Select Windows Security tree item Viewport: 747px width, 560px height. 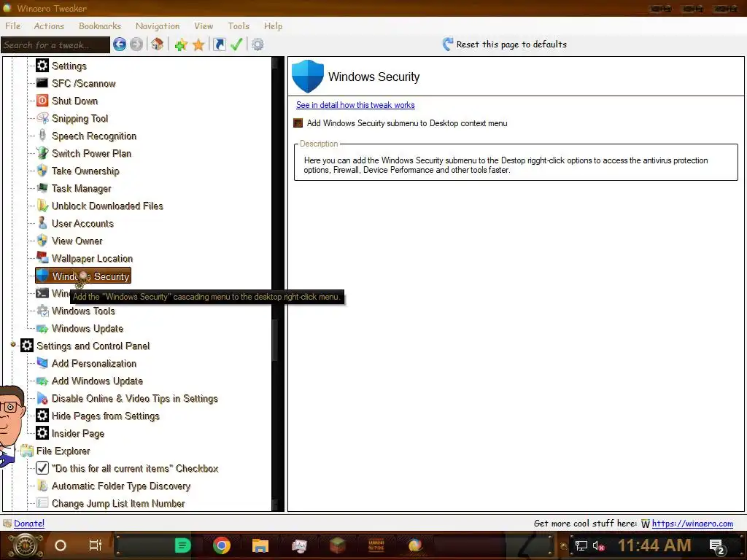click(83, 276)
